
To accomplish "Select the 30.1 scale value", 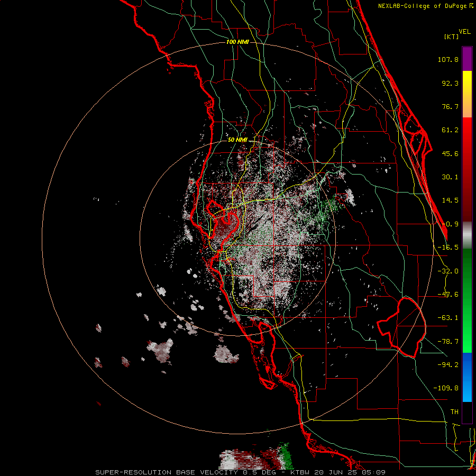I will [x=450, y=177].
